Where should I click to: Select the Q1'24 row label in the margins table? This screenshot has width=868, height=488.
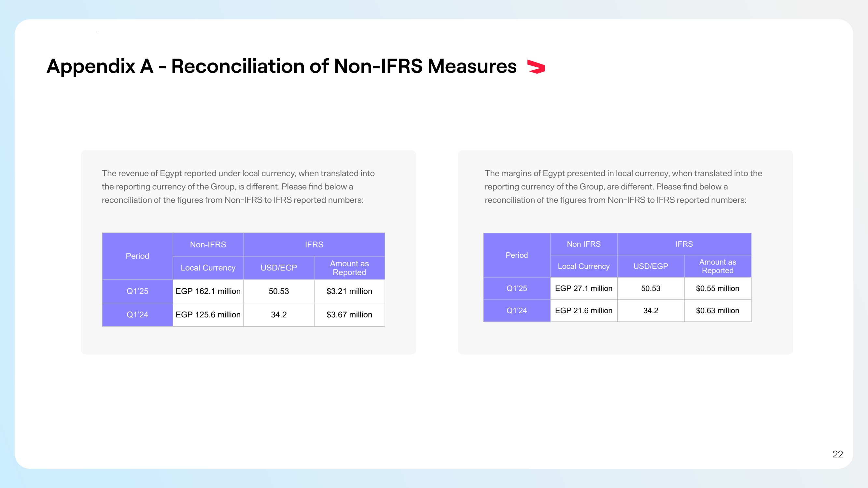[517, 310]
